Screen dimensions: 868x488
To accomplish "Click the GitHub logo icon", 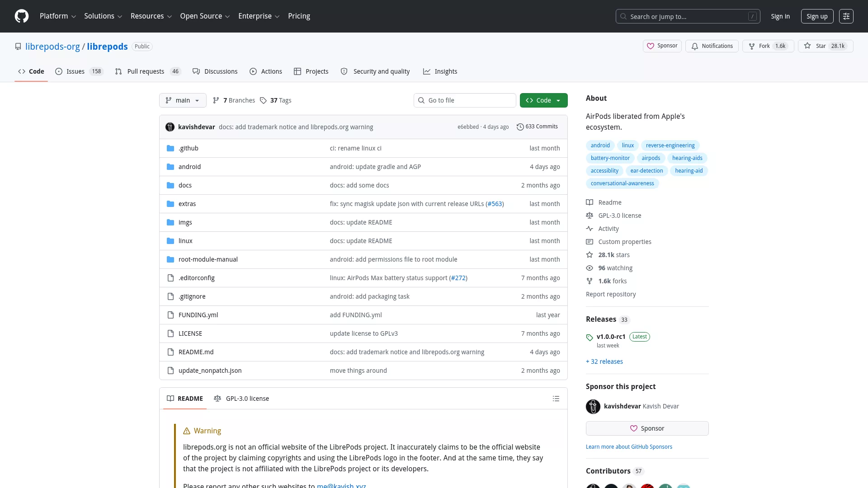I will click(x=22, y=16).
